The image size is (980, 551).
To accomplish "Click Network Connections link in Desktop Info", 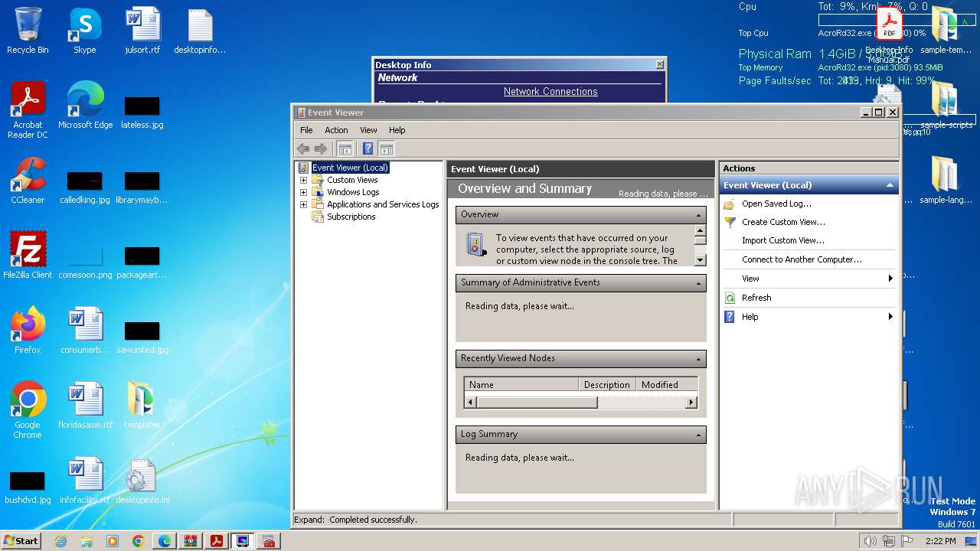I will pos(550,91).
